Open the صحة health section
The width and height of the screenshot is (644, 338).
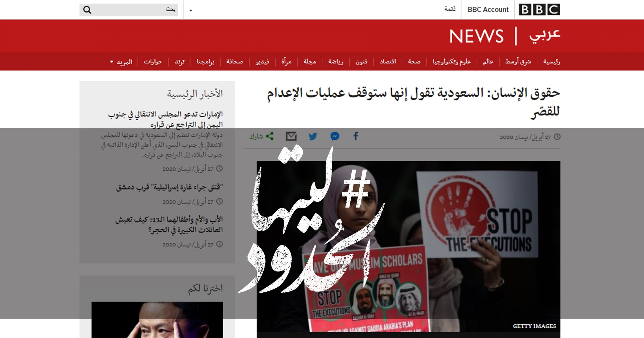pyautogui.click(x=414, y=61)
